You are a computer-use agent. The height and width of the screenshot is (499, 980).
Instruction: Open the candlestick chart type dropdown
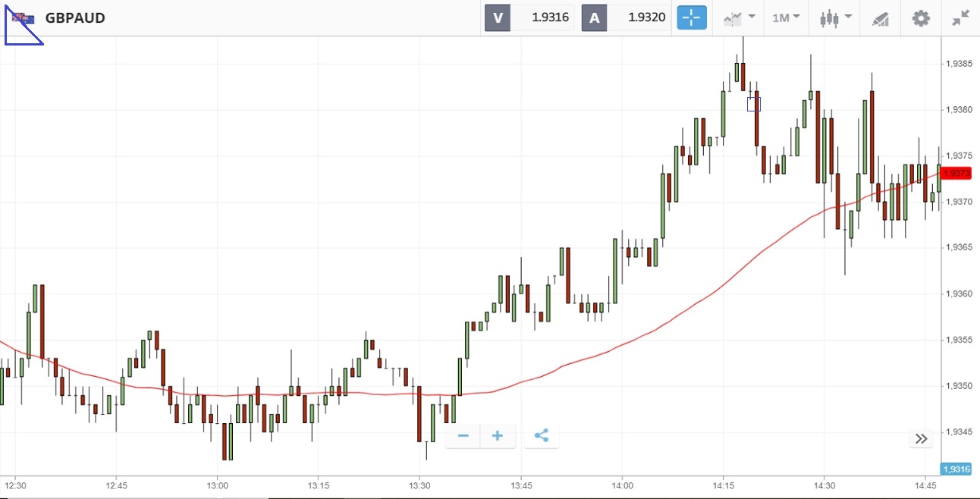pos(836,17)
